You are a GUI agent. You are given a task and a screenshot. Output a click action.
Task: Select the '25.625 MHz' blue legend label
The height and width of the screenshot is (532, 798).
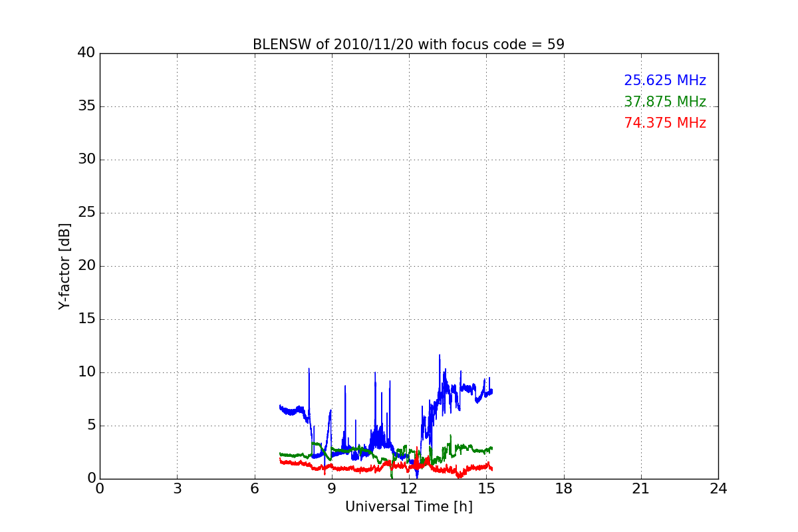(x=665, y=80)
